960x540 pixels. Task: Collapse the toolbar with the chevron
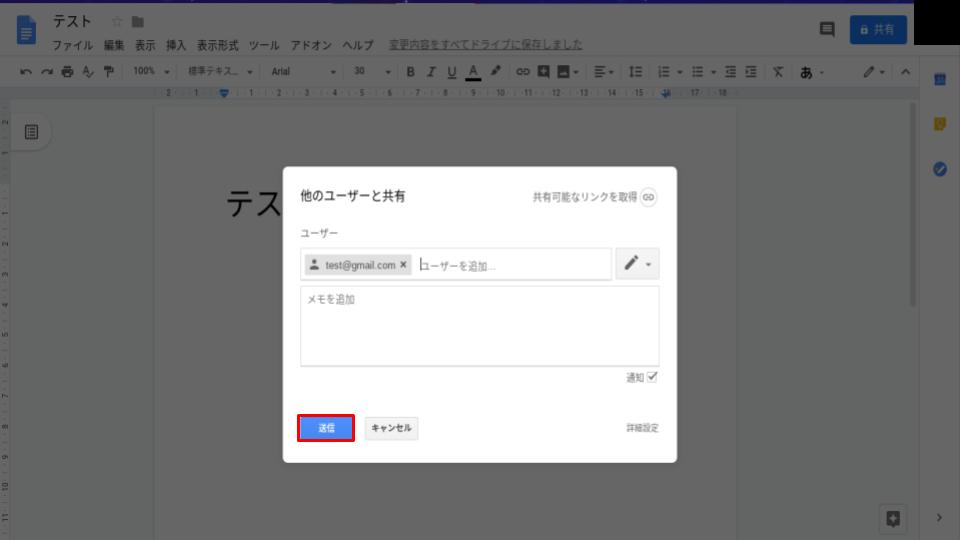(906, 72)
